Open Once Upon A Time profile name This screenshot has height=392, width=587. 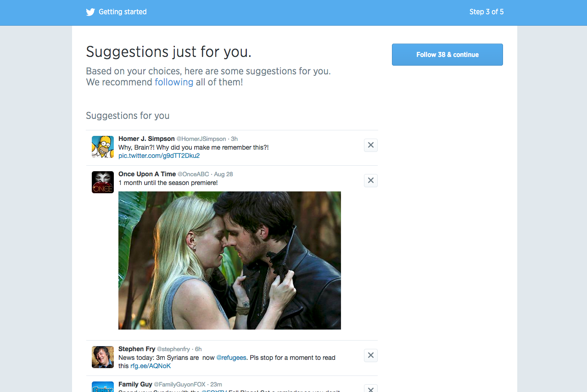(147, 174)
